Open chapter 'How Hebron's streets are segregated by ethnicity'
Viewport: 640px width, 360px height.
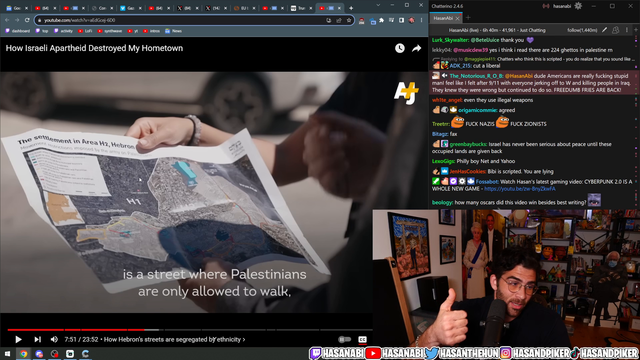[x=174, y=339]
